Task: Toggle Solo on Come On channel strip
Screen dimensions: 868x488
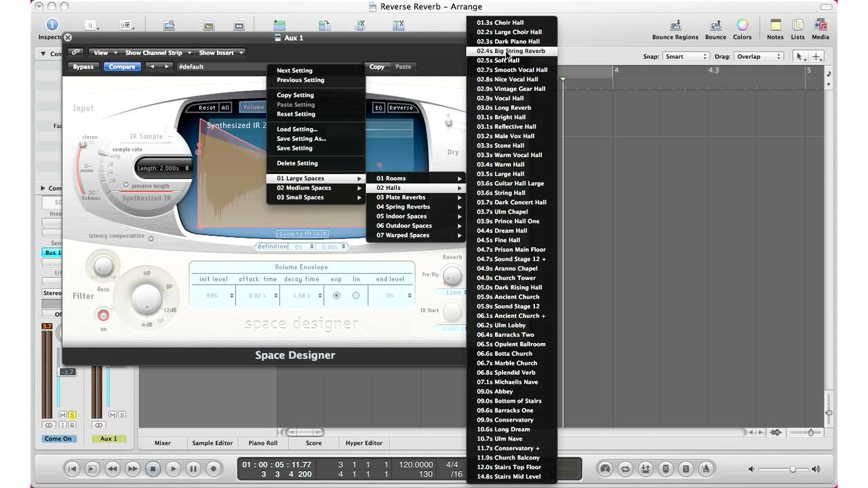Action: [72, 415]
